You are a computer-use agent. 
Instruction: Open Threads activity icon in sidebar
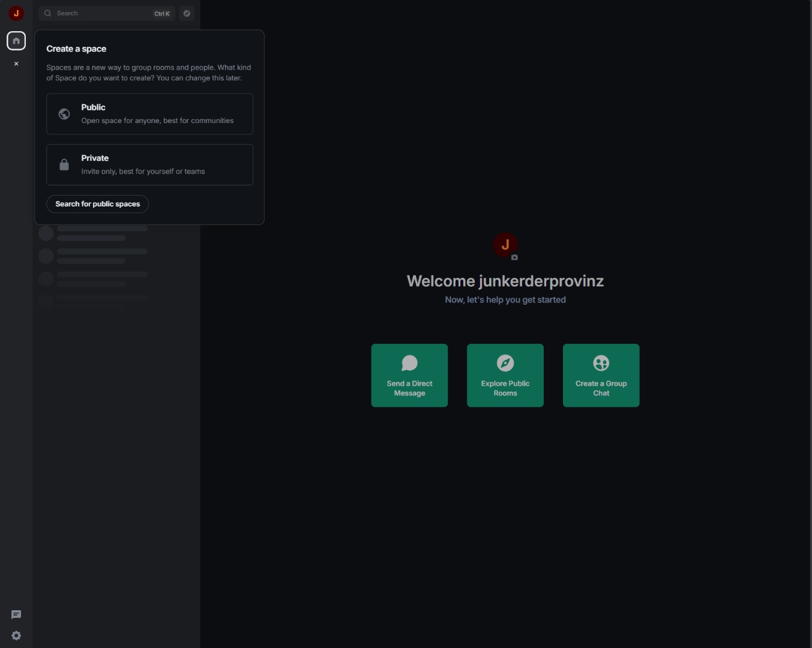16,614
